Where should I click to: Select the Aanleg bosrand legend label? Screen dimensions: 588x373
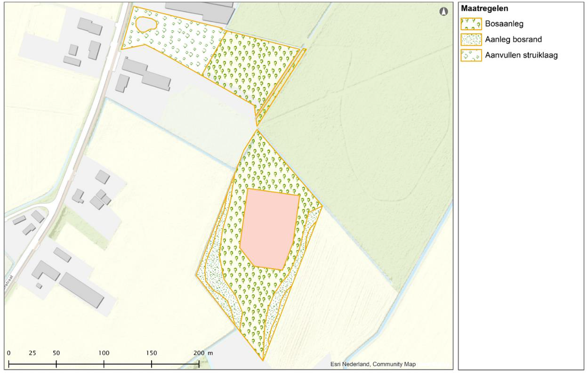[513, 40]
